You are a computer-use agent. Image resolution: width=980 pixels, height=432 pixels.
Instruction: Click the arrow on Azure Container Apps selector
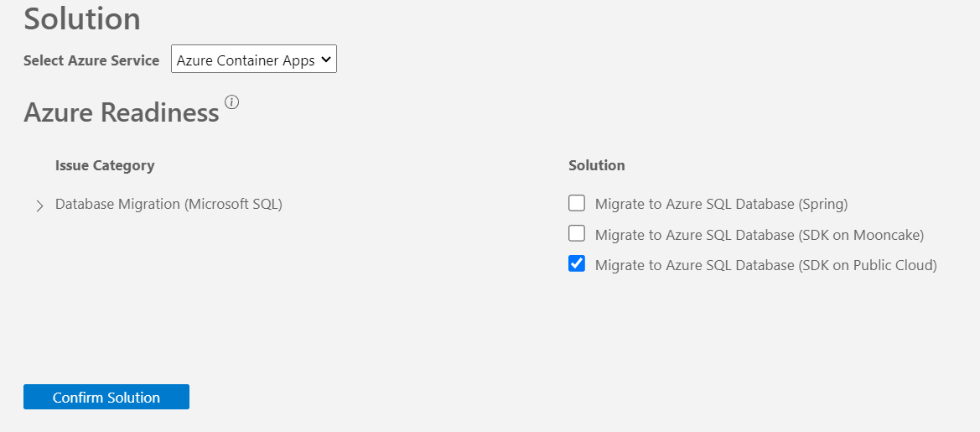(x=325, y=60)
